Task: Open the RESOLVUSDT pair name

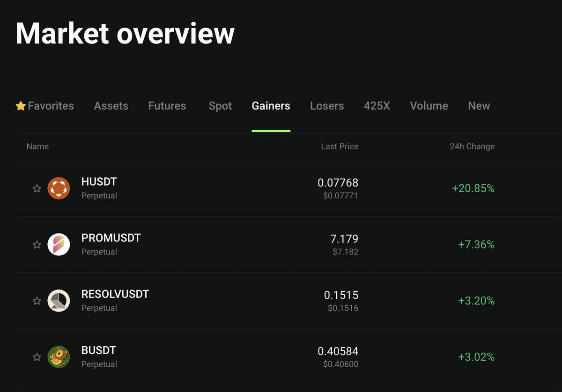Action: click(x=115, y=294)
